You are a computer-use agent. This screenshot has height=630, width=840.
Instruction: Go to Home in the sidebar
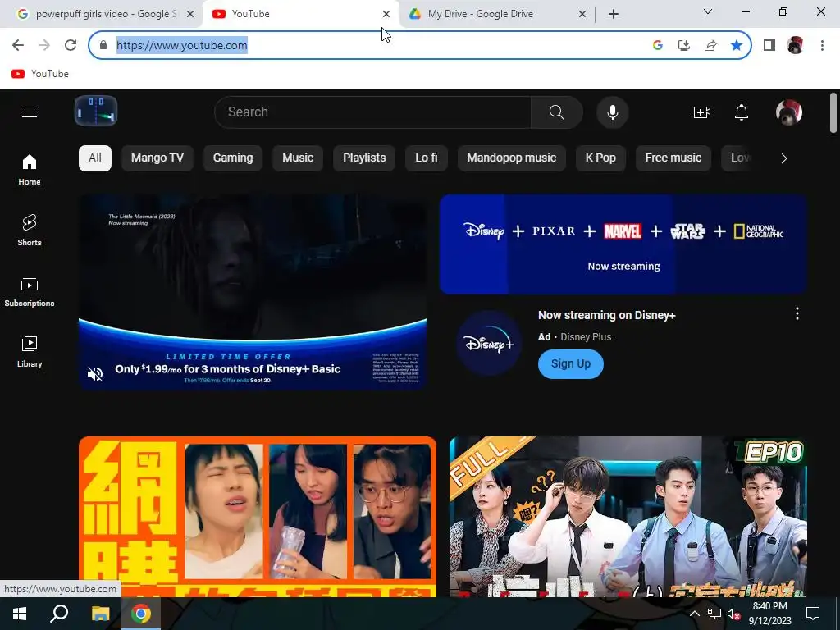point(30,170)
